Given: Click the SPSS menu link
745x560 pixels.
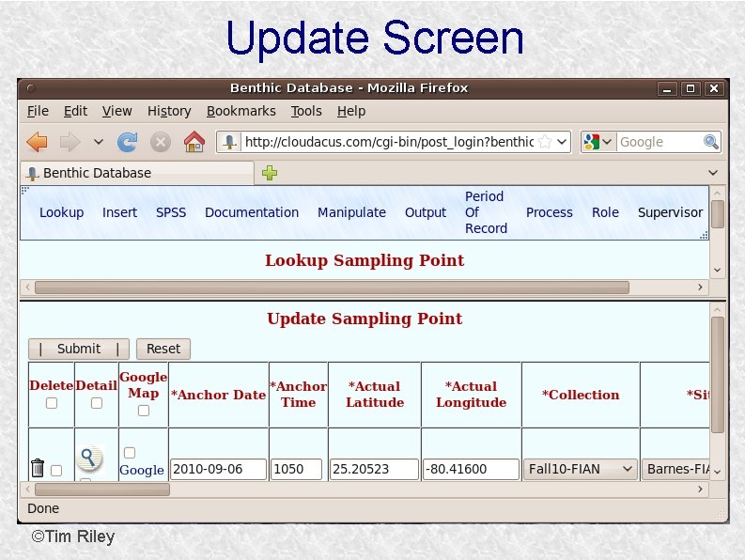Looking at the screenshot, I should point(171,212).
